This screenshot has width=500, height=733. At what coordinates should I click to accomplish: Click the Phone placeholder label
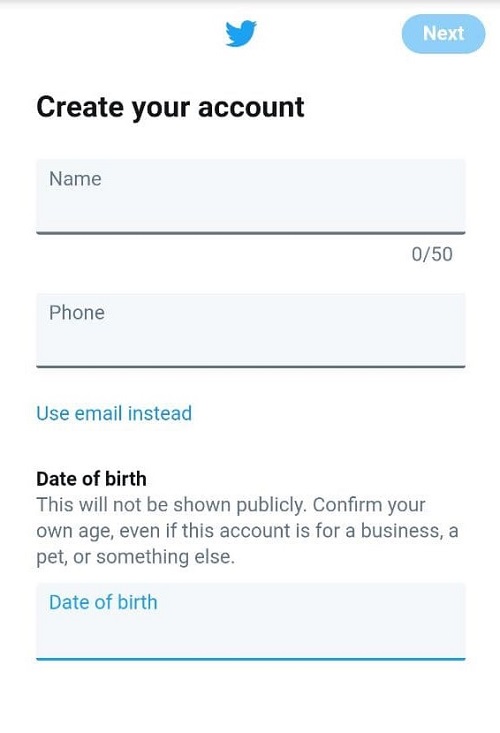pyautogui.click(x=77, y=313)
